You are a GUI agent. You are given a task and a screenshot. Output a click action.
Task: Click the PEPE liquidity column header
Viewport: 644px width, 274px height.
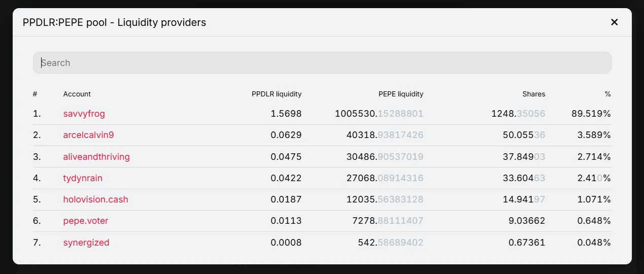(401, 94)
